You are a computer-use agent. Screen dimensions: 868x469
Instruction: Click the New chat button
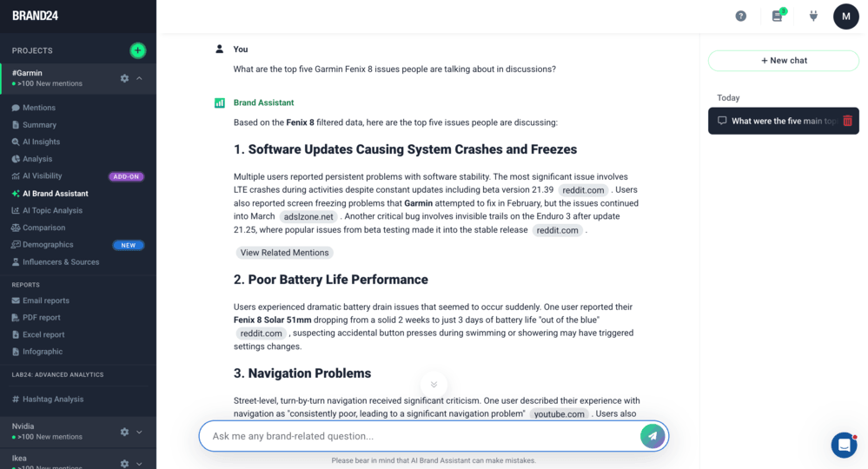[x=784, y=61]
